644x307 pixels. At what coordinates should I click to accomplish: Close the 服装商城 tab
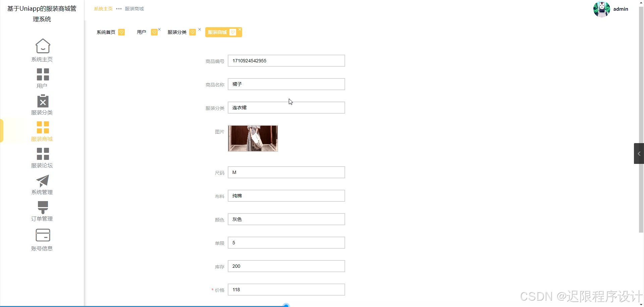pos(240,29)
